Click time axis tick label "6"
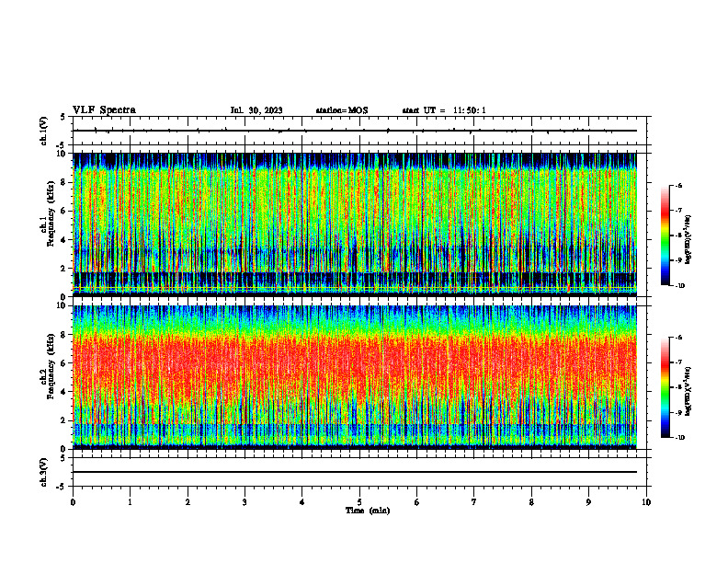Screen dimensions: 728x563 click(x=417, y=502)
